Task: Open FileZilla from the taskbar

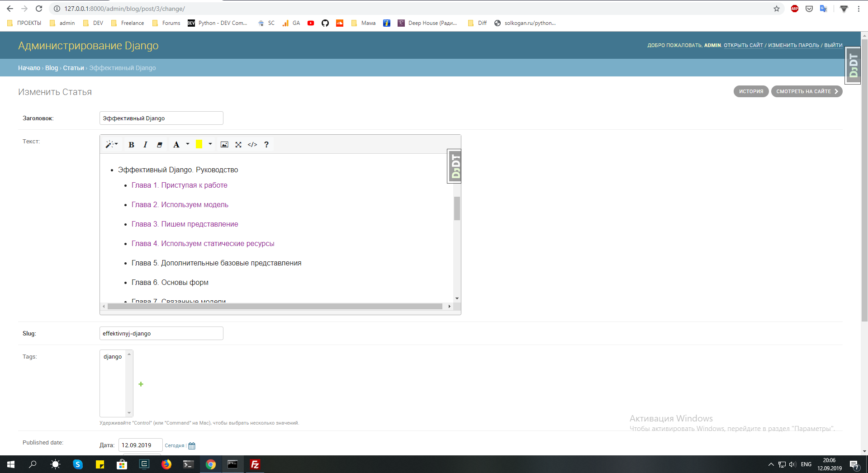Action: 255,464
